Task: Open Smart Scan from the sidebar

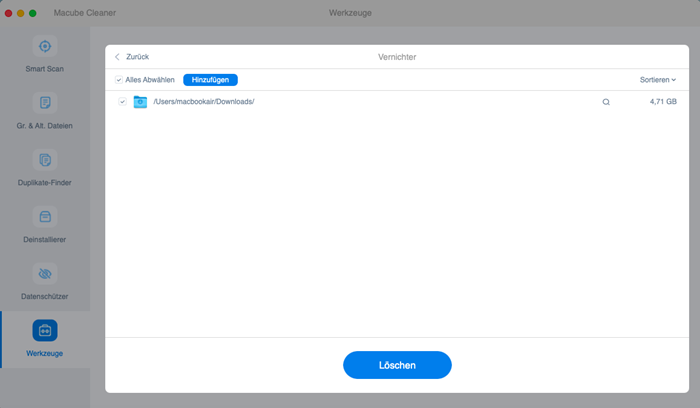Action: click(45, 54)
